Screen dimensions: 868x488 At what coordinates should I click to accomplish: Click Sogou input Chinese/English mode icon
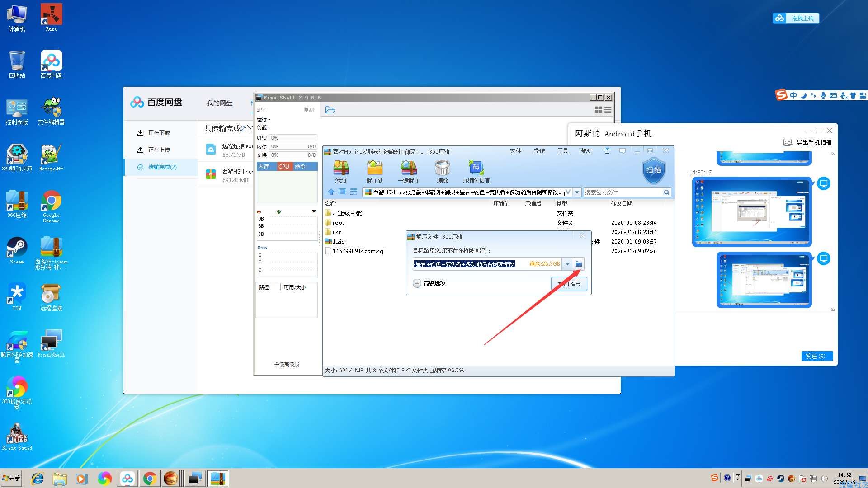793,95
